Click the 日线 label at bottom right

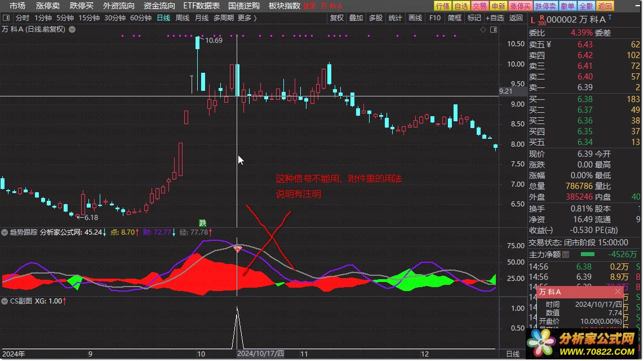tap(513, 354)
